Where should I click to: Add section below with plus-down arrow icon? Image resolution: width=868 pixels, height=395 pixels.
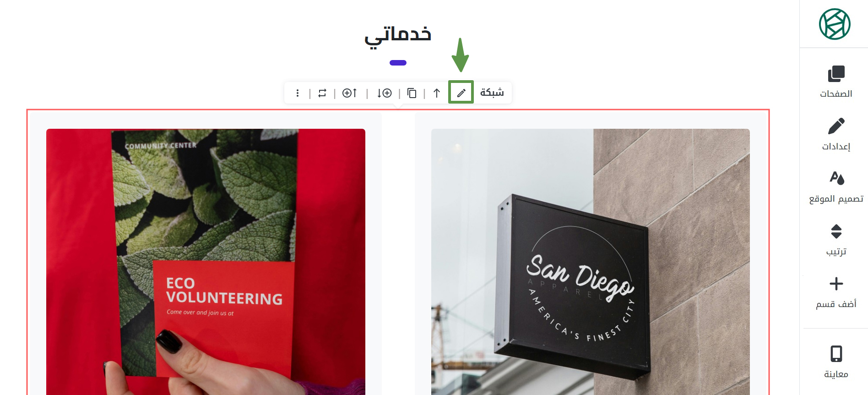point(384,93)
